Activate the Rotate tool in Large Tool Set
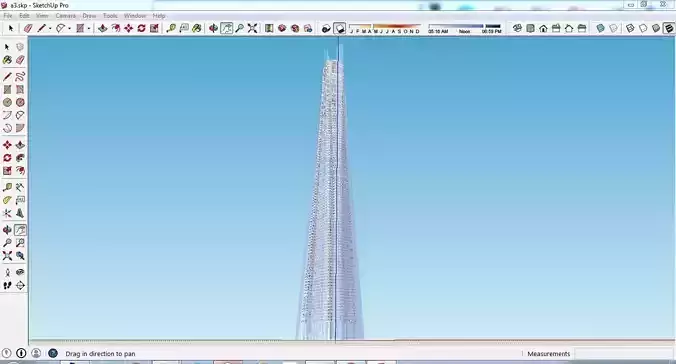 click(x=7, y=158)
